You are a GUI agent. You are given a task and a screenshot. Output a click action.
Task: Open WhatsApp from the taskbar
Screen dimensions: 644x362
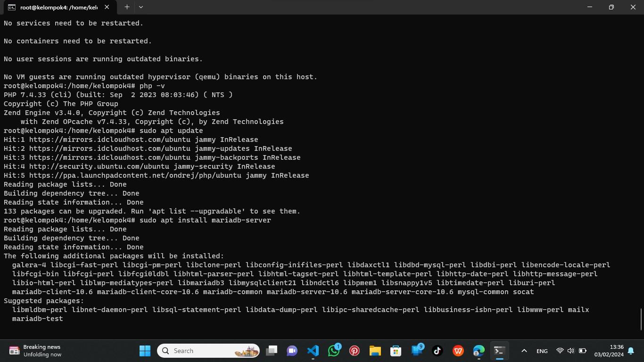pos(334,351)
